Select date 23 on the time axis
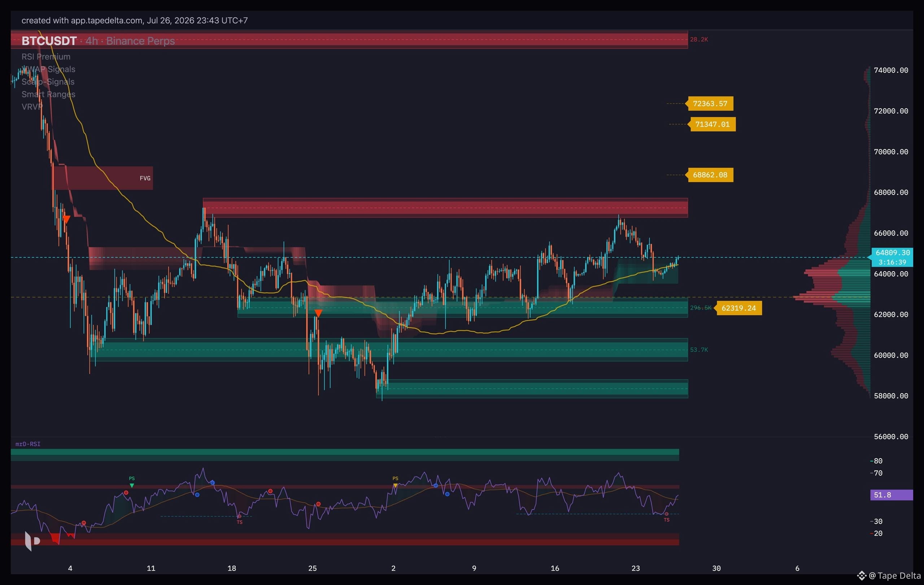 coord(636,568)
